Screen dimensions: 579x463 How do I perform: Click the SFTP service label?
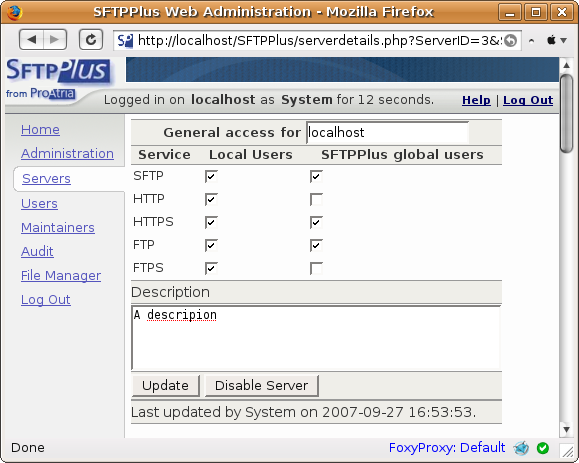click(148, 176)
